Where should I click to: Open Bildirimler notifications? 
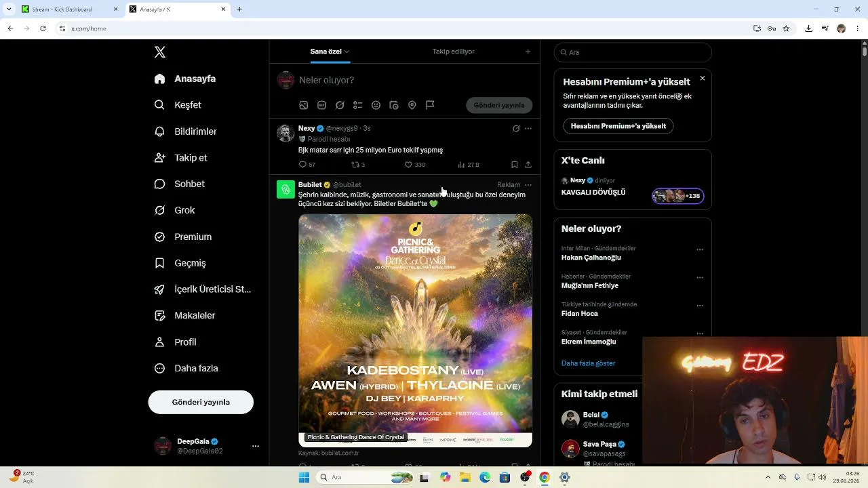tap(186, 131)
